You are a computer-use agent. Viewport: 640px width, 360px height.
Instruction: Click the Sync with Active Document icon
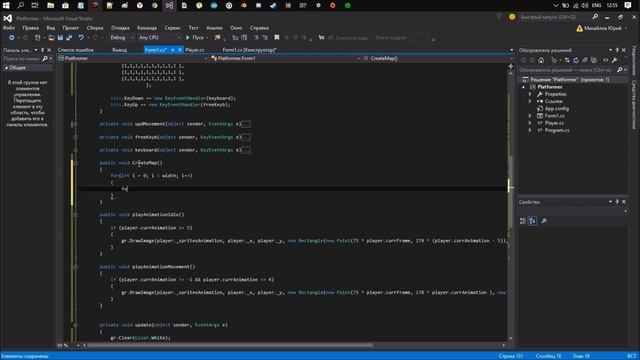567,60
